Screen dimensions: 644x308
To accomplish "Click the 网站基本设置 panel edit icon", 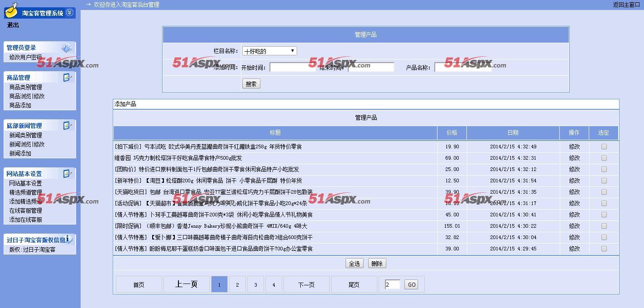I will (67, 174).
